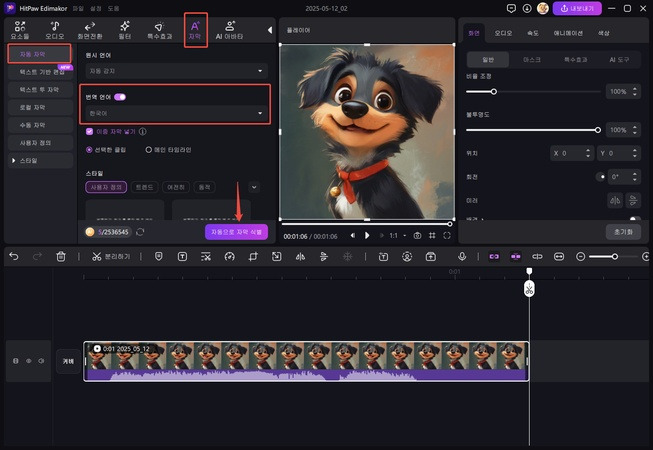Image resolution: width=653 pixels, height=450 pixels.
Task: Refresh the coin balance icon
Action: [x=140, y=232]
